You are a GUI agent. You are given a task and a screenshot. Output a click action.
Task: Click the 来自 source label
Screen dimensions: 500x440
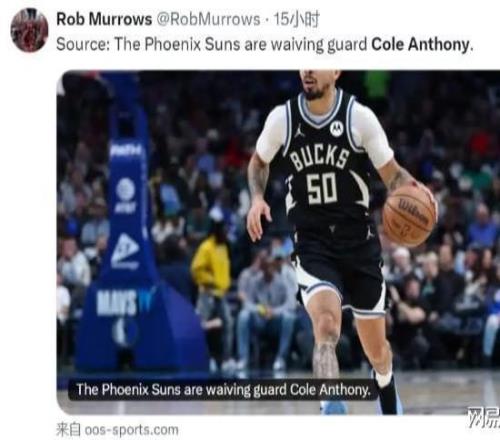click(68, 430)
